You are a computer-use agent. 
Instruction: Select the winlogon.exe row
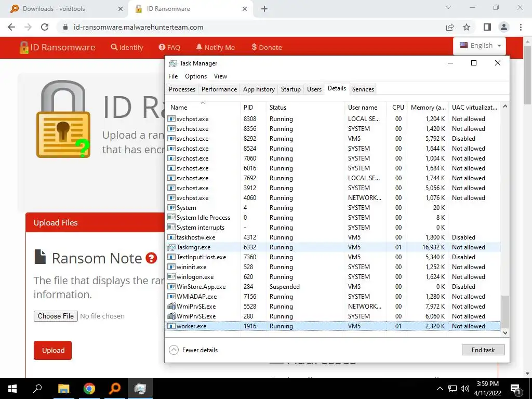(x=333, y=277)
